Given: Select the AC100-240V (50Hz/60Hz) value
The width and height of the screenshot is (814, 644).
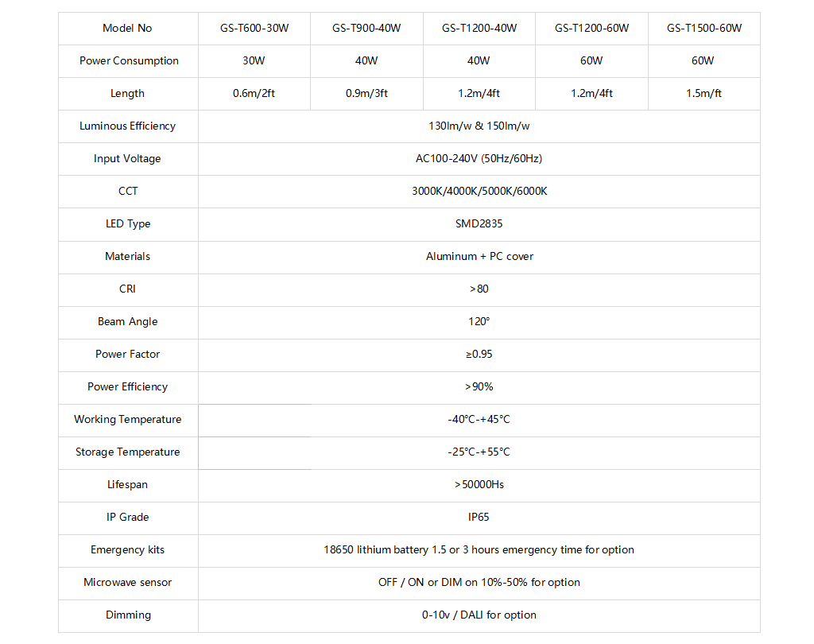Looking at the screenshot, I should point(479,158).
